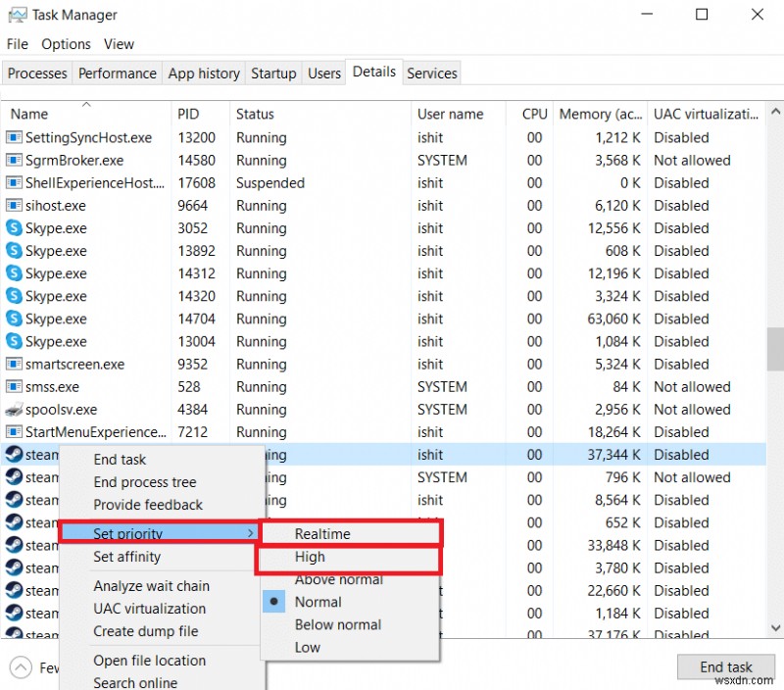Click the Task Manager icon in title bar
This screenshot has width=784, height=690.
pos(18,15)
